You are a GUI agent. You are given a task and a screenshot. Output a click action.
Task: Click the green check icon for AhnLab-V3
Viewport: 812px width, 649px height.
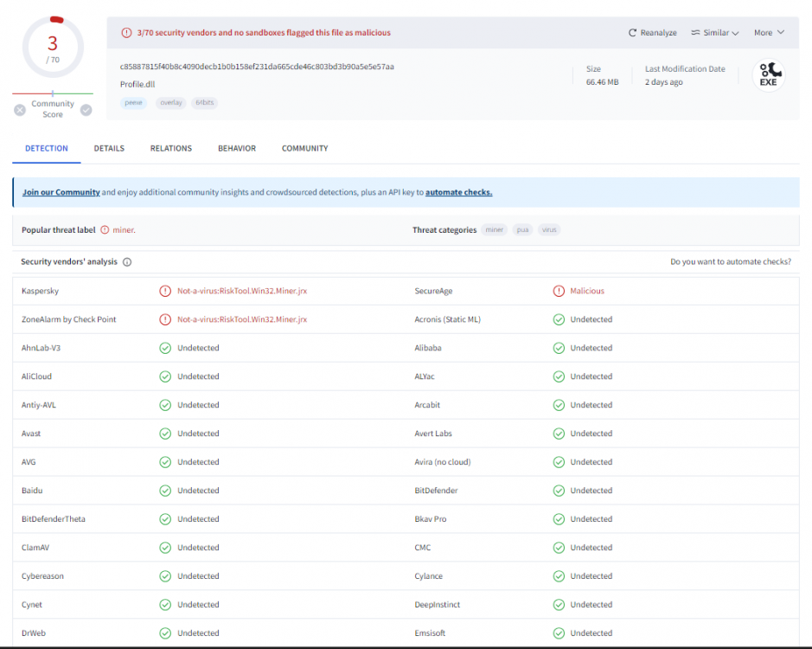click(x=165, y=348)
